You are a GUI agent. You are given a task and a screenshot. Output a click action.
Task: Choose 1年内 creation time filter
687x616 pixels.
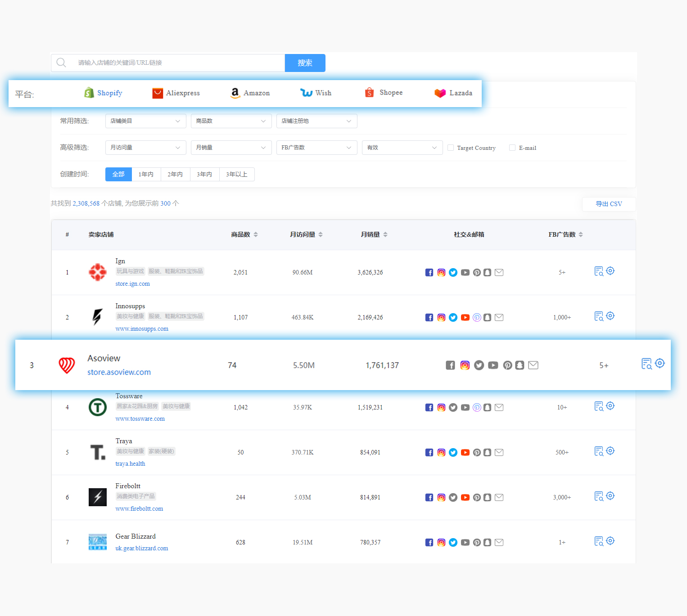(146, 174)
